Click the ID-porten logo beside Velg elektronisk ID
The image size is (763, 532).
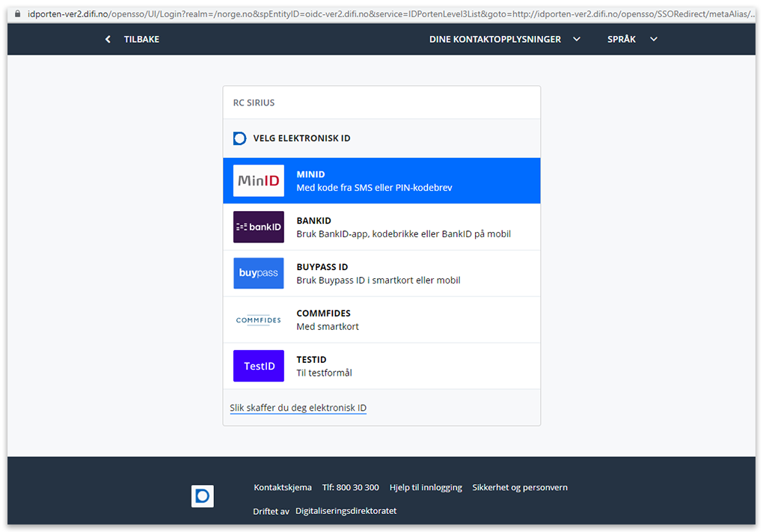click(x=239, y=138)
